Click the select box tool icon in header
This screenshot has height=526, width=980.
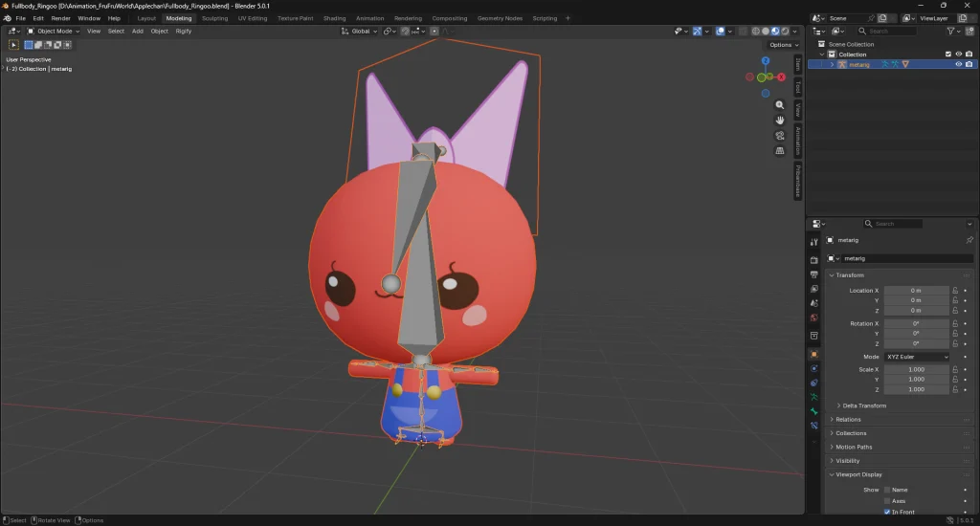point(13,45)
